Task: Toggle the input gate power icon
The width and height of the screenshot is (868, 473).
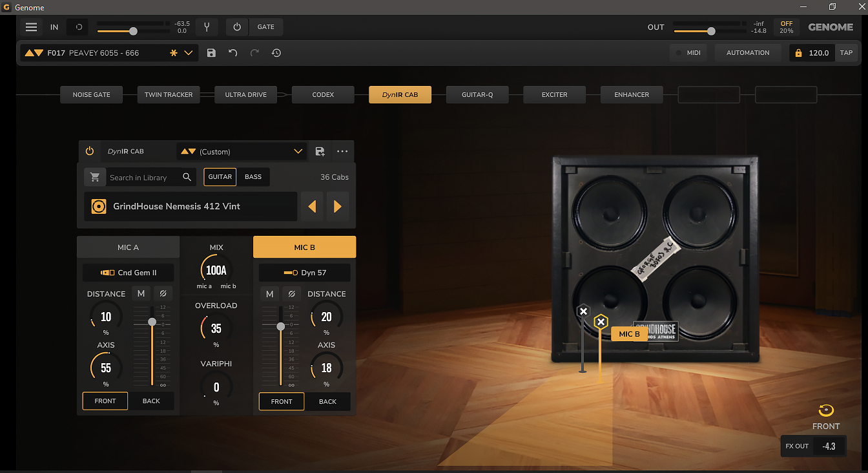Action: point(237,27)
